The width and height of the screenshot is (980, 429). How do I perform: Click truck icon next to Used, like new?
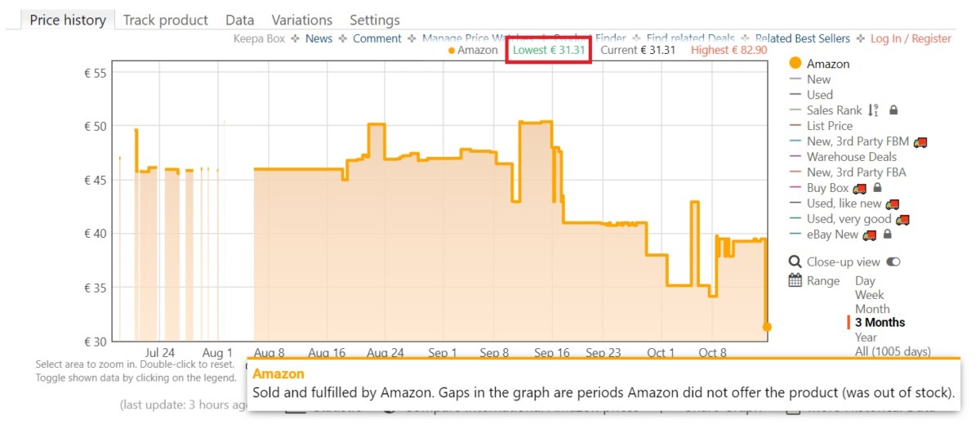point(892,204)
